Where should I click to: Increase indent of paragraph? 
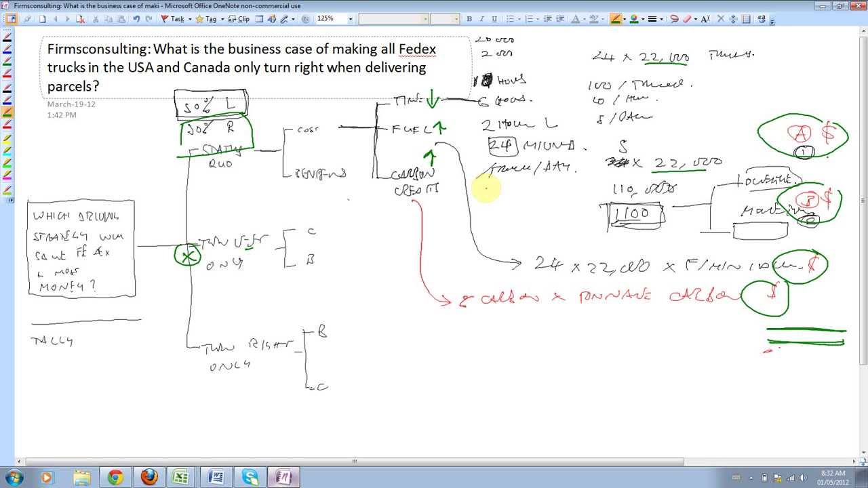coord(560,19)
